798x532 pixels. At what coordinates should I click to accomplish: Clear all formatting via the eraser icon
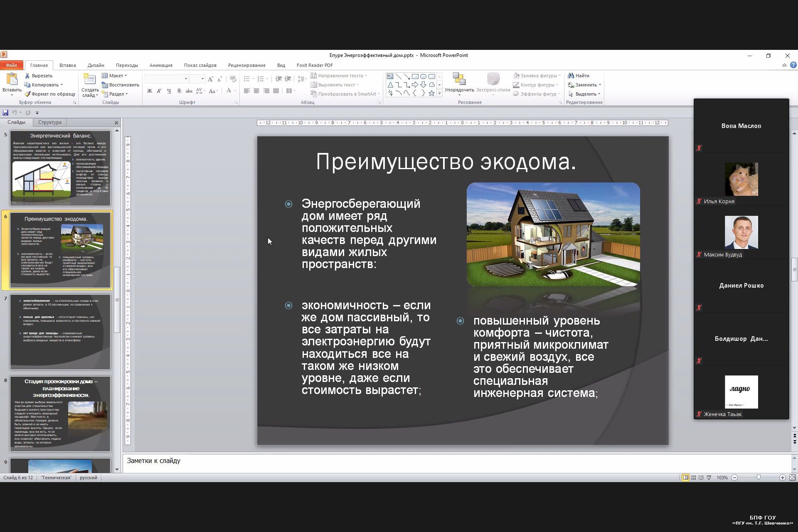(233, 79)
